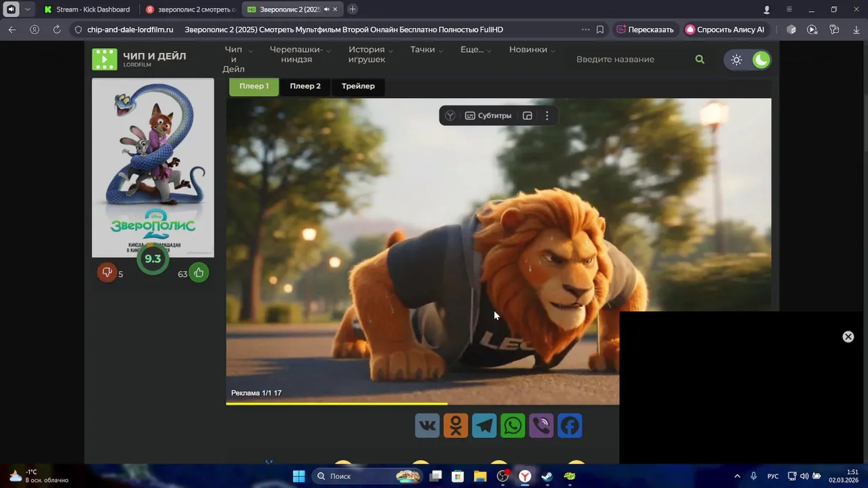Image resolution: width=868 pixels, height=488 pixels.
Task: Switch to the dark theme with the moon icon
Action: 762,60
